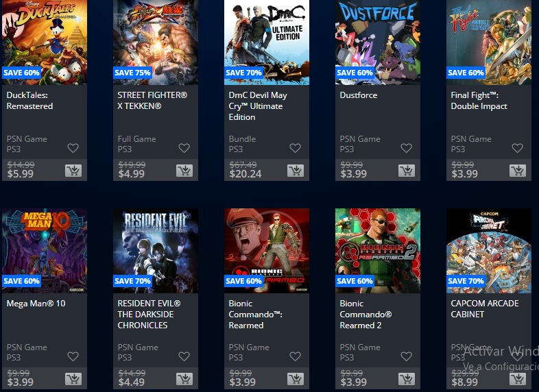Add Resident Evil Darkside Chronicles to cart
This screenshot has height=392, width=539.
[x=184, y=379]
